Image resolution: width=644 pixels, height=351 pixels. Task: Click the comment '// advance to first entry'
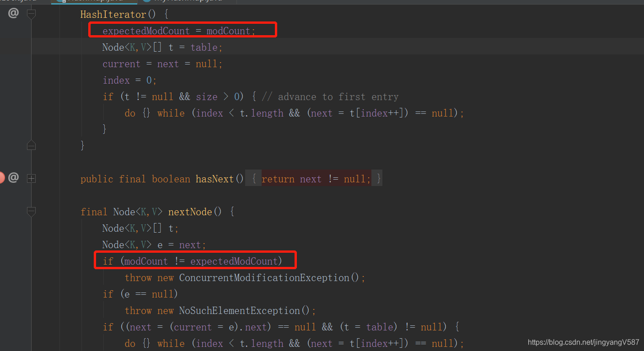[330, 97]
